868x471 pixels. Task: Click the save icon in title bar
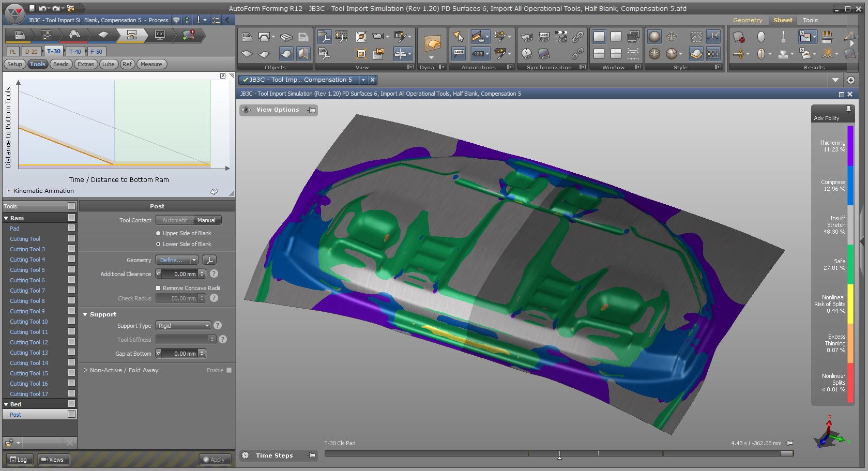point(32,8)
